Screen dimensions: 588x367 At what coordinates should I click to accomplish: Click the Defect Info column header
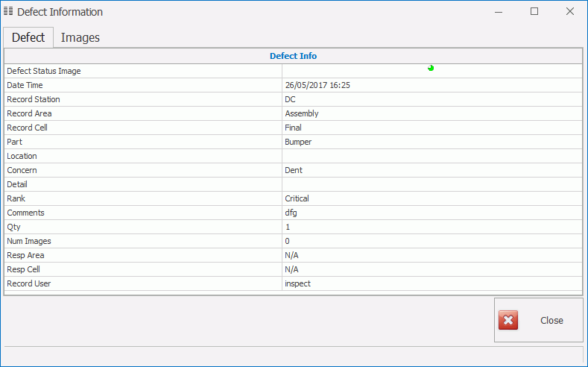pyautogui.click(x=293, y=56)
